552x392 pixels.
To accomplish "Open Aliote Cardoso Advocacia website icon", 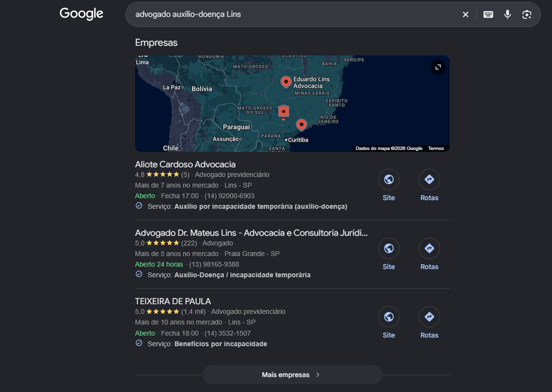I will tap(388, 179).
